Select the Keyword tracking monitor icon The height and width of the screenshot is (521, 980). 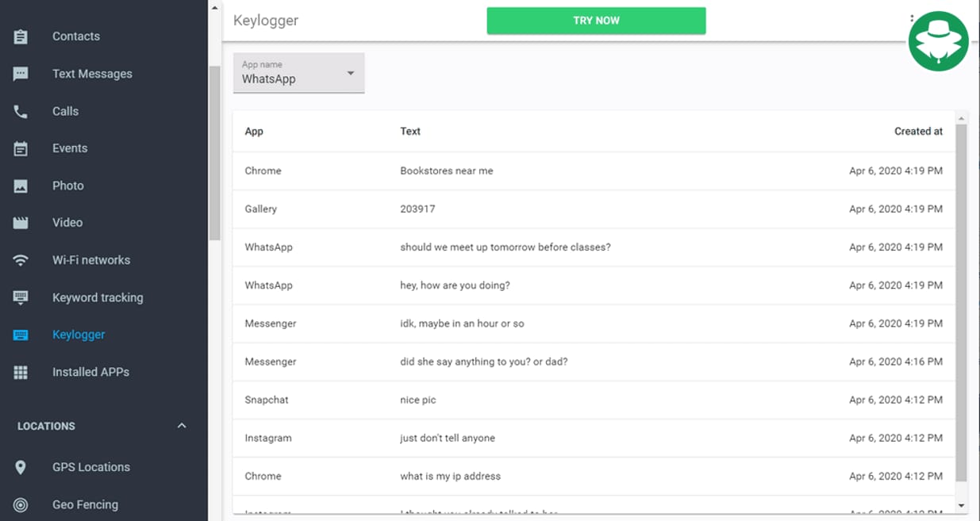click(x=19, y=297)
